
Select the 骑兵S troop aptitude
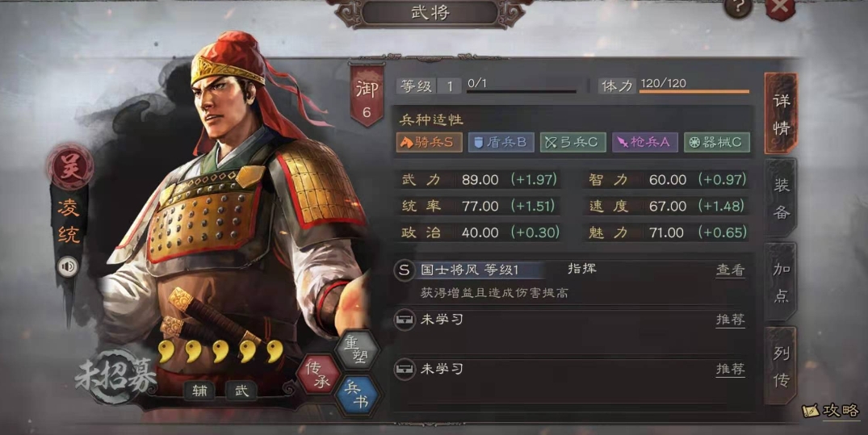click(x=430, y=142)
